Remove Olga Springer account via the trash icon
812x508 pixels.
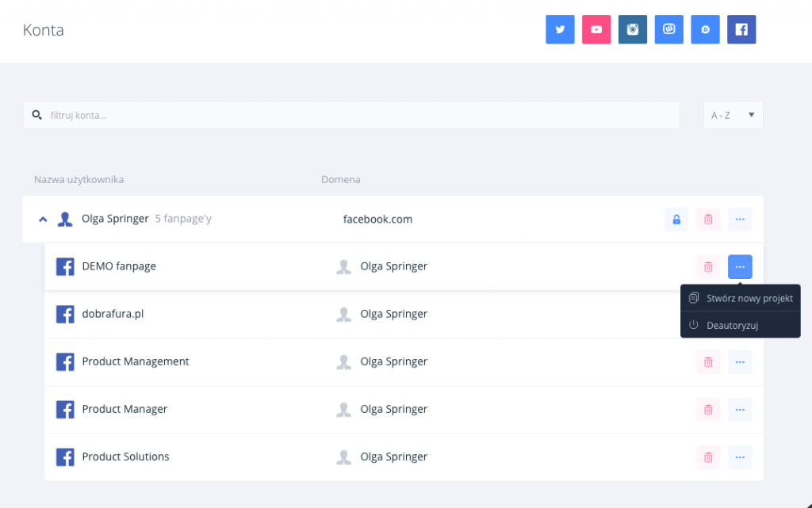coord(708,220)
